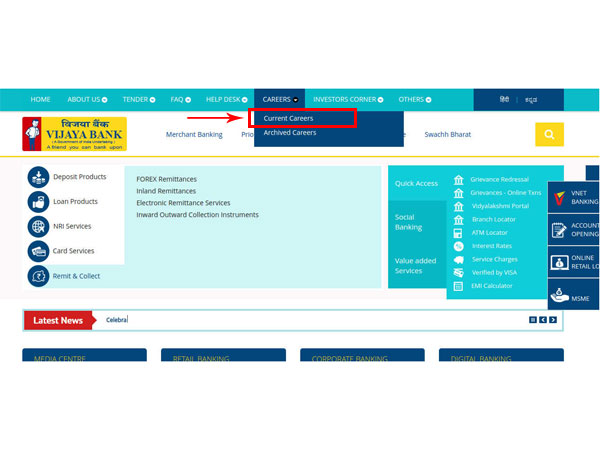Viewport: 600px width, 450px height.
Task: Open the Loan Products icon
Action: coord(38,202)
